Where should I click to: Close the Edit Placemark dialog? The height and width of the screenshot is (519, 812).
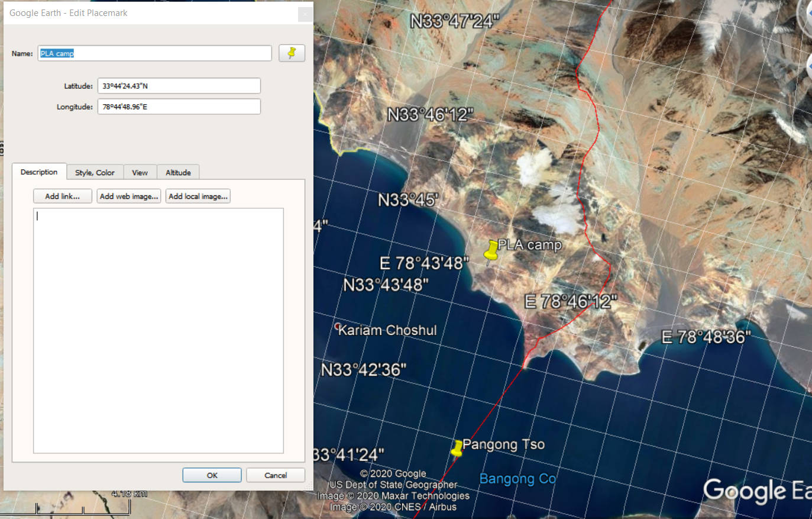pyautogui.click(x=305, y=14)
